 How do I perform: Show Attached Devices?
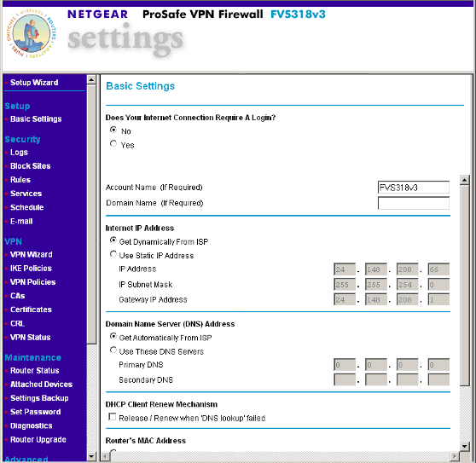click(41, 385)
